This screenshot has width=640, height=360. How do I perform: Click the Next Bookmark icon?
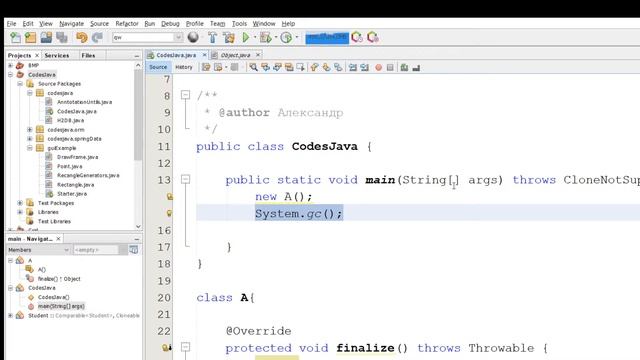[x=326, y=67]
